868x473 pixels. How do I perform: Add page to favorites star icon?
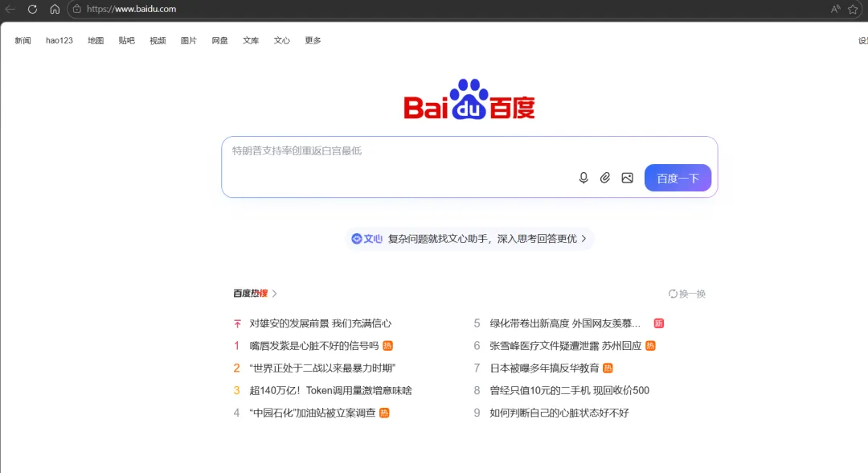(x=853, y=9)
